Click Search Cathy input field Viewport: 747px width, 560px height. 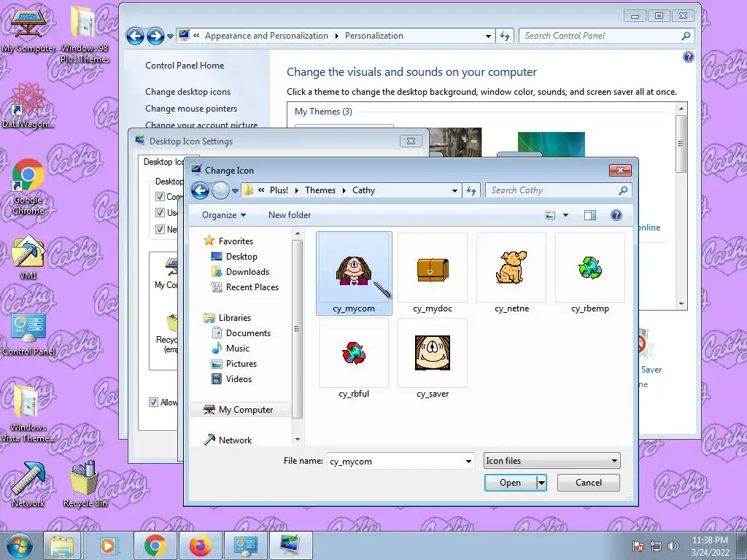pyautogui.click(x=553, y=190)
